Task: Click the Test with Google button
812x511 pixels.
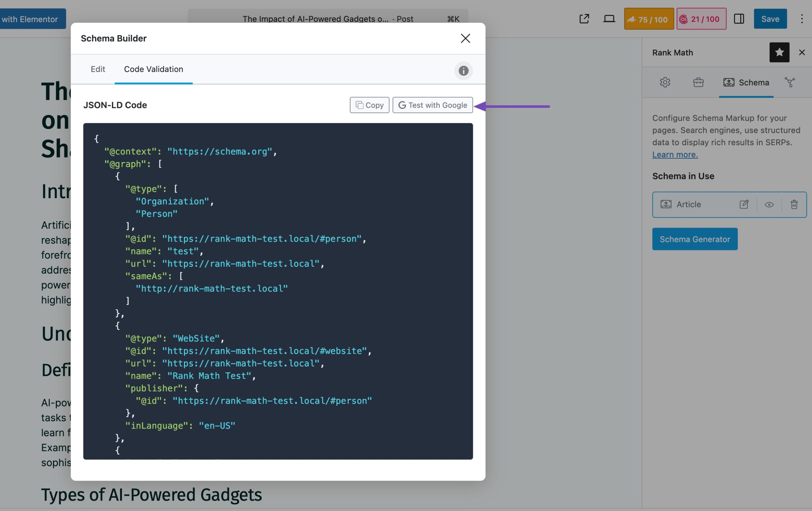Action: [433, 105]
